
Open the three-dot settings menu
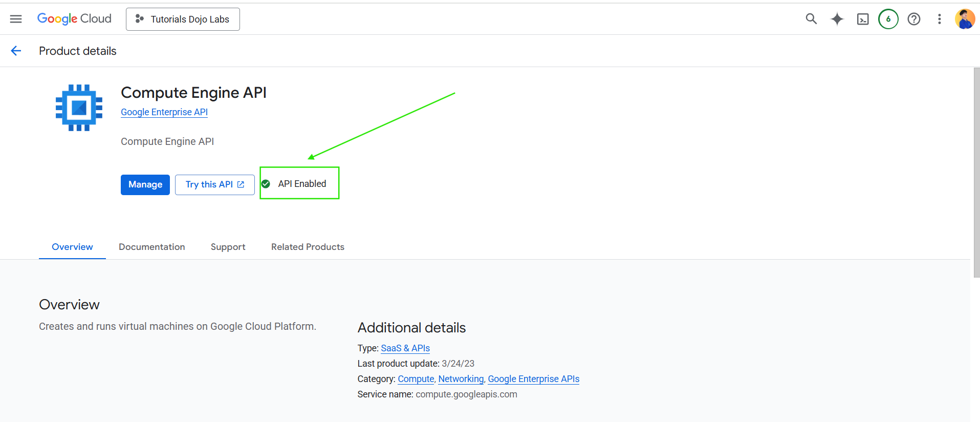(x=939, y=19)
